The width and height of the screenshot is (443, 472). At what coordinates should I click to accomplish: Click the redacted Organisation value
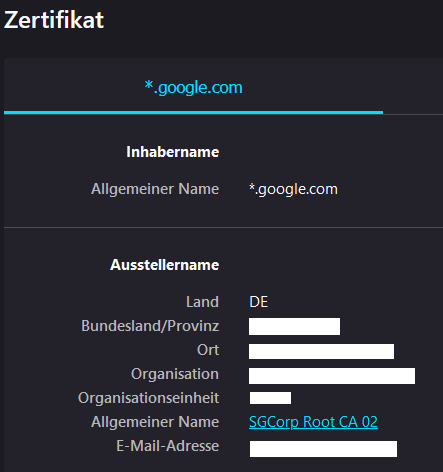(x=332, y=376)
